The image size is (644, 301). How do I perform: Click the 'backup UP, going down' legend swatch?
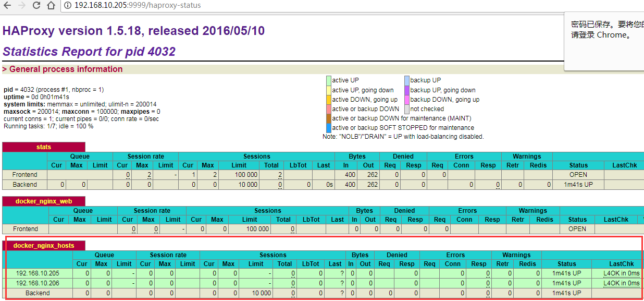pyautogui.click(x=407, y=90)
